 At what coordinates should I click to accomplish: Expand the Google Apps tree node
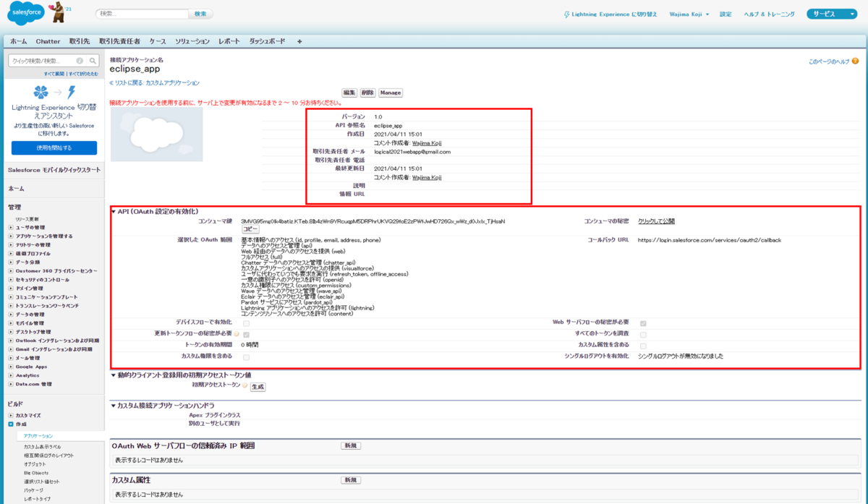point(11,367)
